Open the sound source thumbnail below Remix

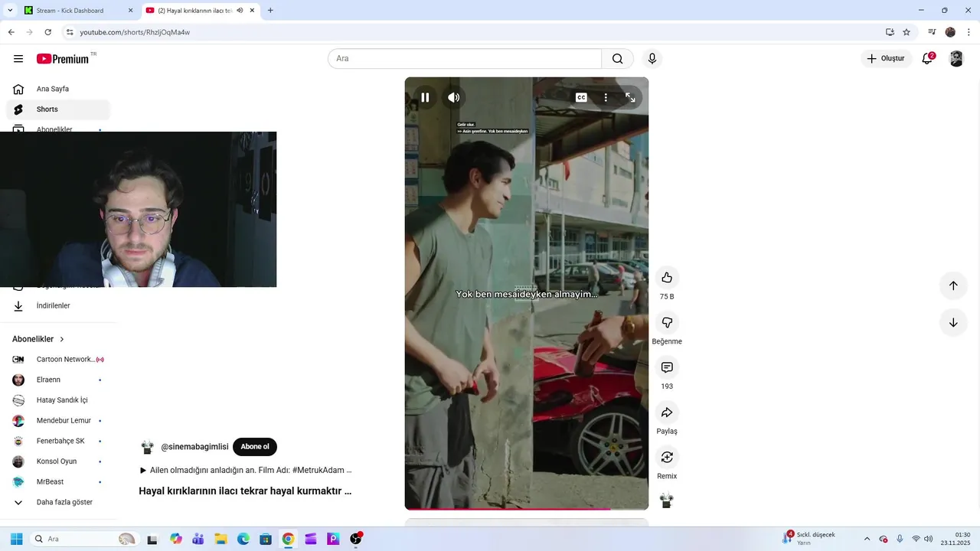tap(667, 500)
